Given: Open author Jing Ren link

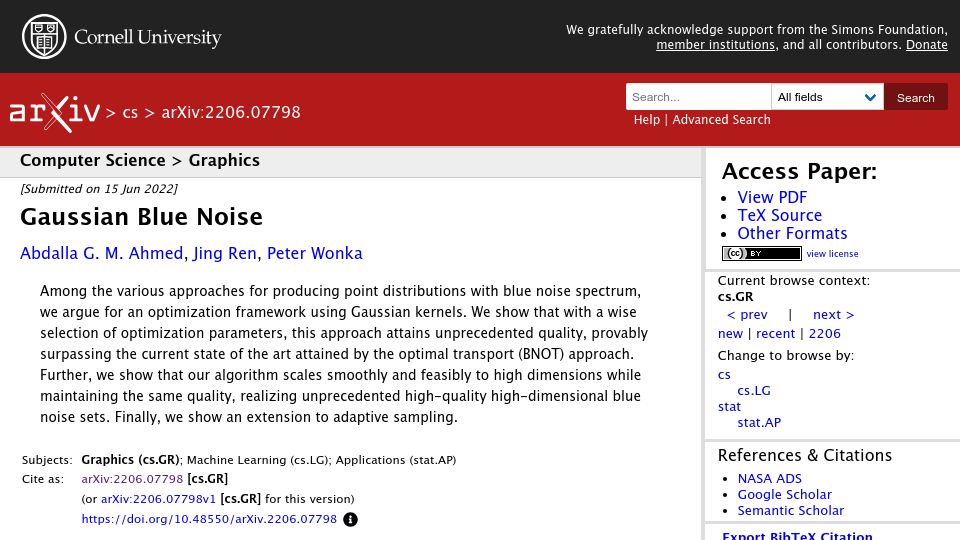Looking at the screenshot, I should pyautogui.click(x=225, y=253).
